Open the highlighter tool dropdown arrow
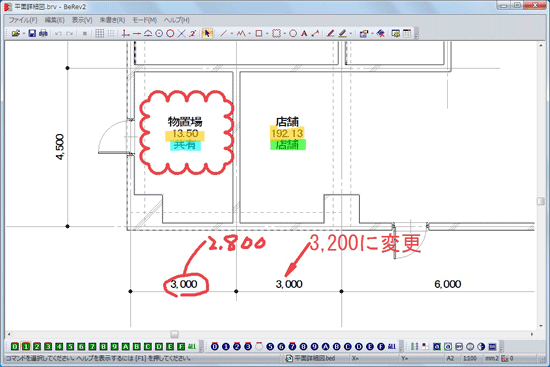 click(350, 34)
